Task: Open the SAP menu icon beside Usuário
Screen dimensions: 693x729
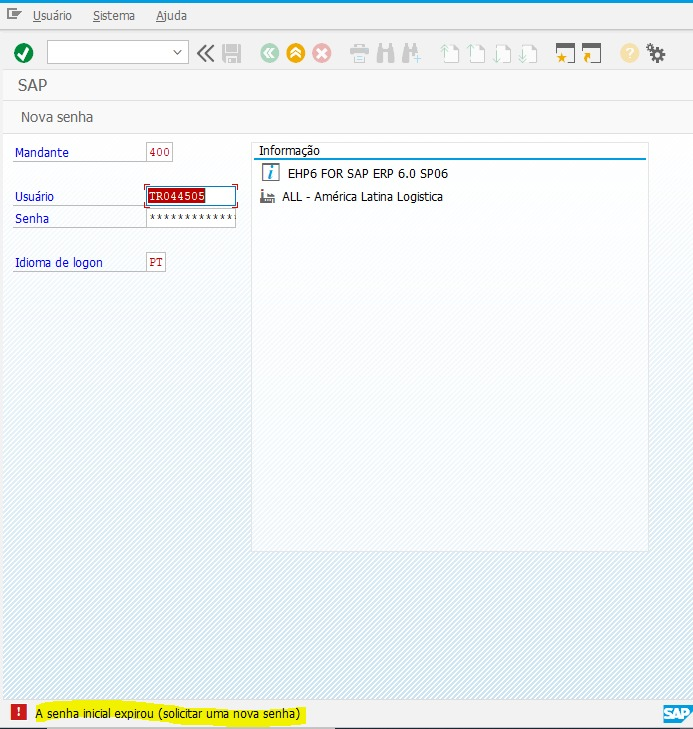Action: [x=14, y=14]
